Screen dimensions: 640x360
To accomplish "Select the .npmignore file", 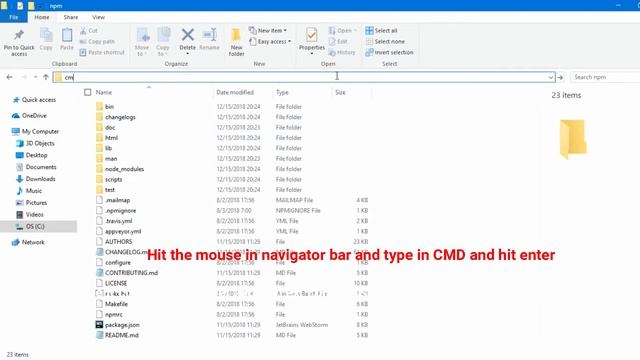I will tap(116, 211).
